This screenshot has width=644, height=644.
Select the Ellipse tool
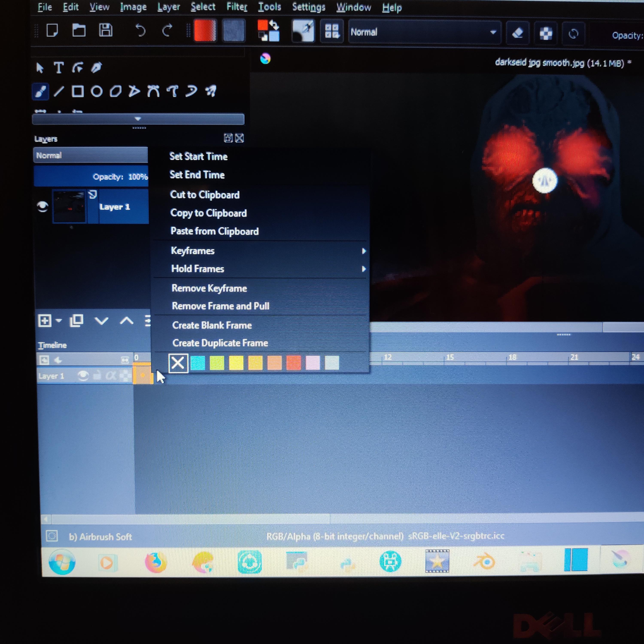(96, 91)
